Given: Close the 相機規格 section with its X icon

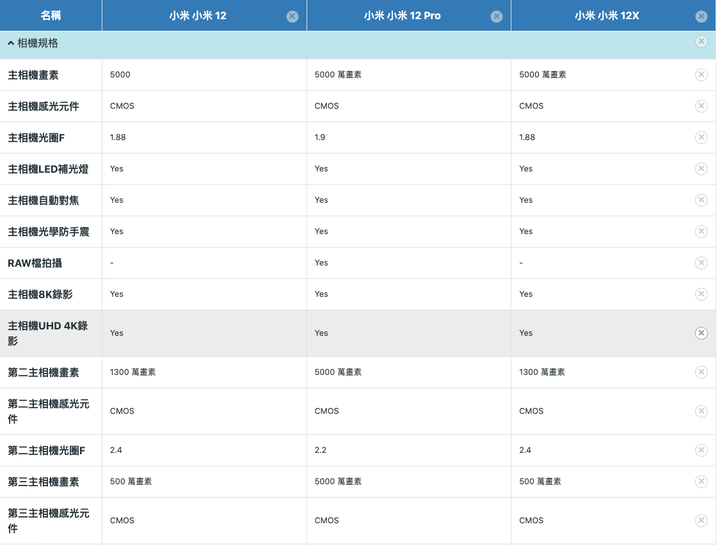Looking at the screenshot, I should [x=701, y=42].
